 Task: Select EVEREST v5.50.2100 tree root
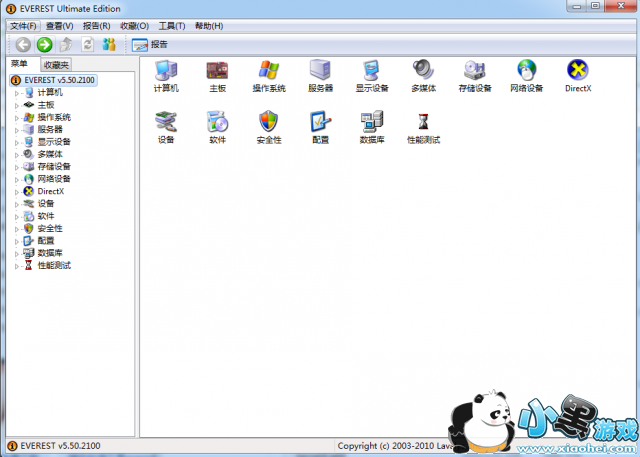tap(53, 80)
